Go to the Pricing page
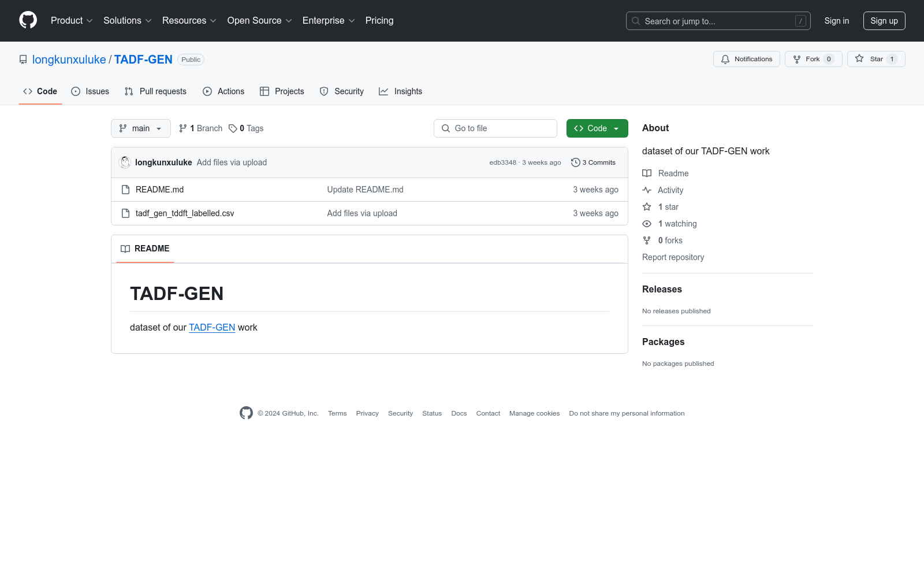Screen dimensions: 924x578 [x=379, y=20]
